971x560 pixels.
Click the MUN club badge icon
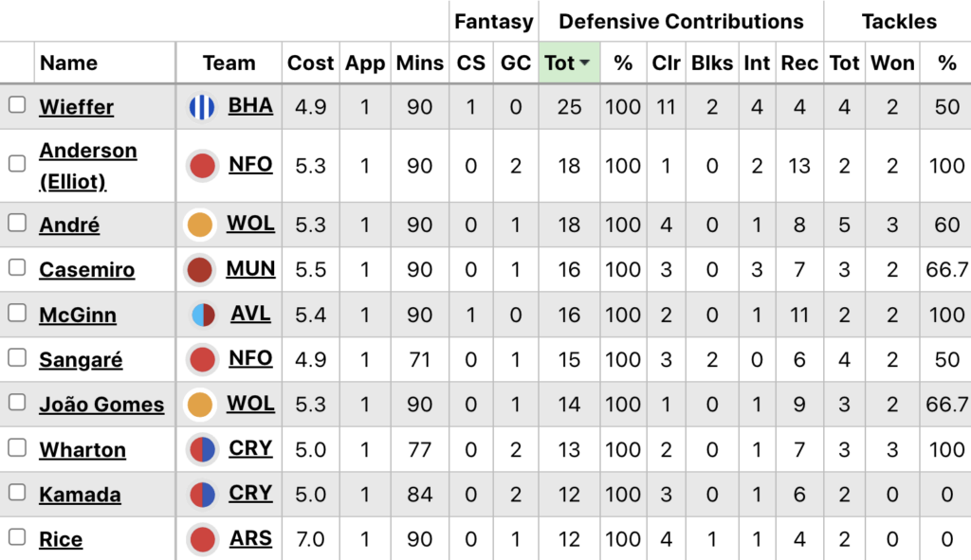click(x=200, y=270)
